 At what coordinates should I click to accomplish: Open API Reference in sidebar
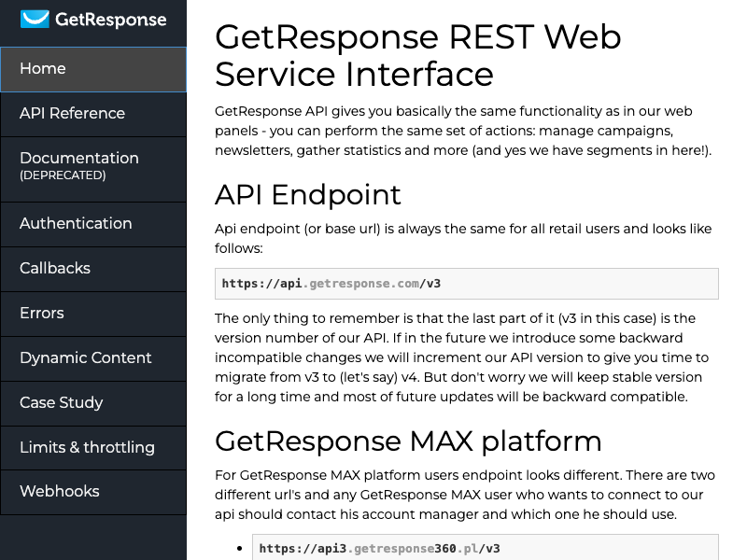(x=93, y=114)
